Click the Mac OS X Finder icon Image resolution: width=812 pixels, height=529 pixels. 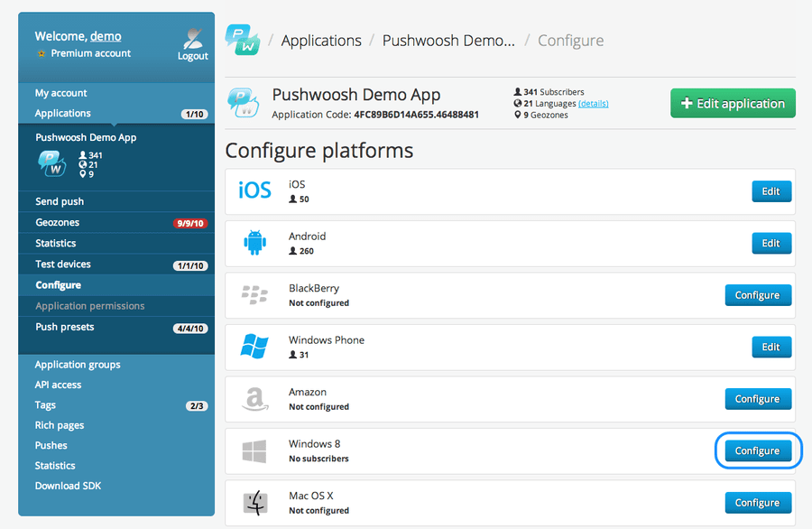tap(254, 503)
